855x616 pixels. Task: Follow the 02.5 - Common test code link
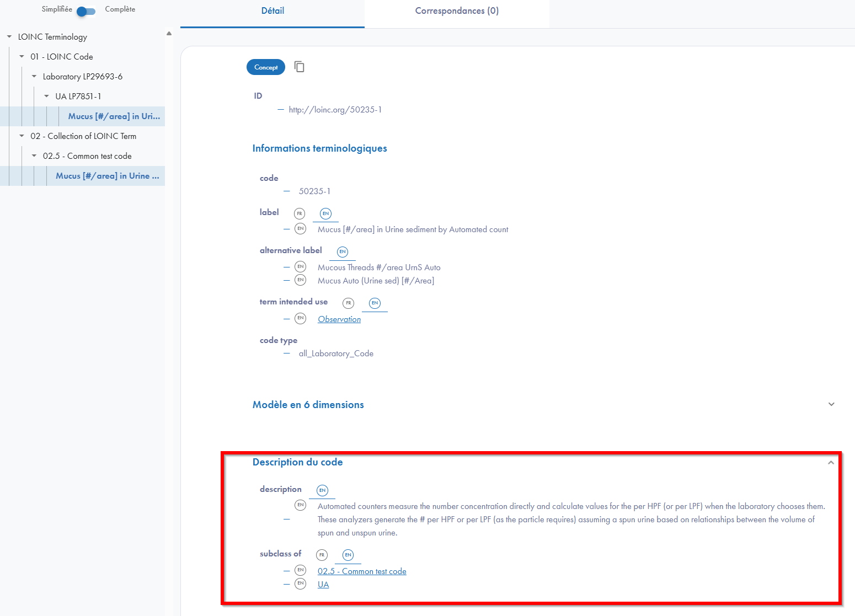coord(362,571)
